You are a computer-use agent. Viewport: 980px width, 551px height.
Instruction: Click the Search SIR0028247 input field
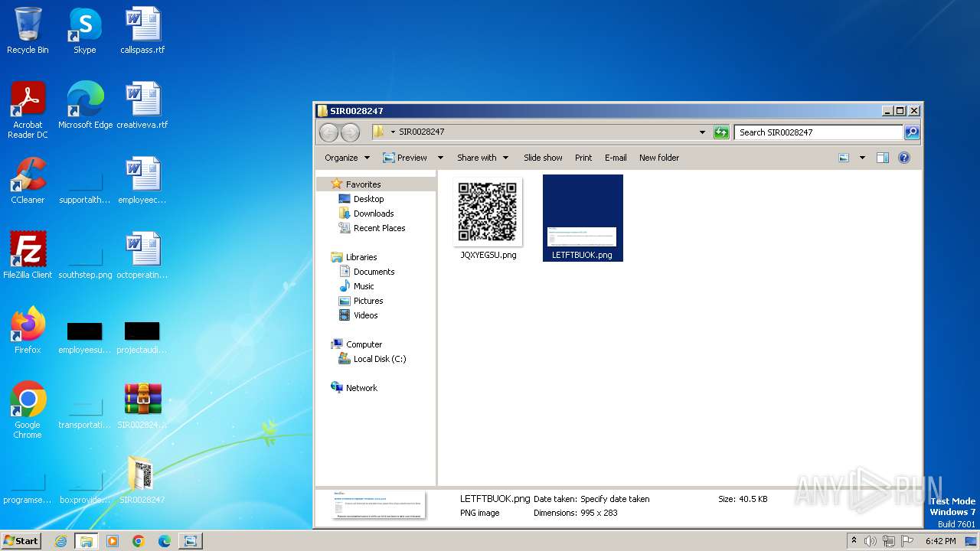pos(818,132)
